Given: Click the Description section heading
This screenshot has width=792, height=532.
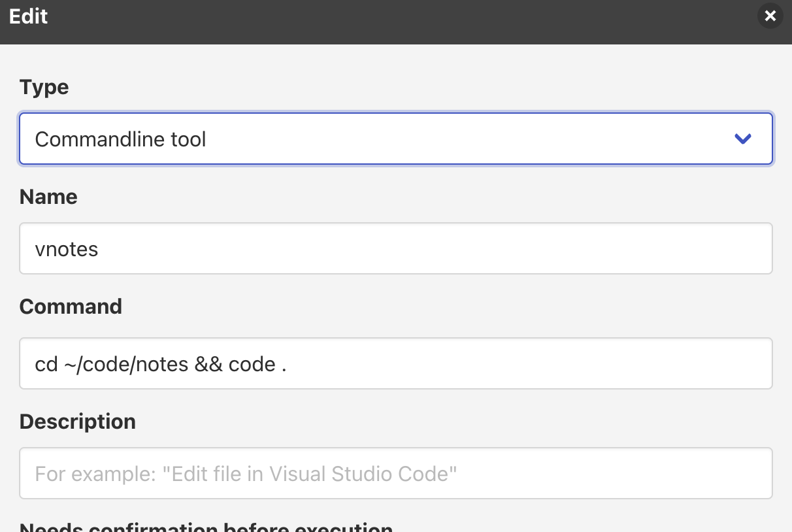Looking at the screenshot, I should 77,421.
